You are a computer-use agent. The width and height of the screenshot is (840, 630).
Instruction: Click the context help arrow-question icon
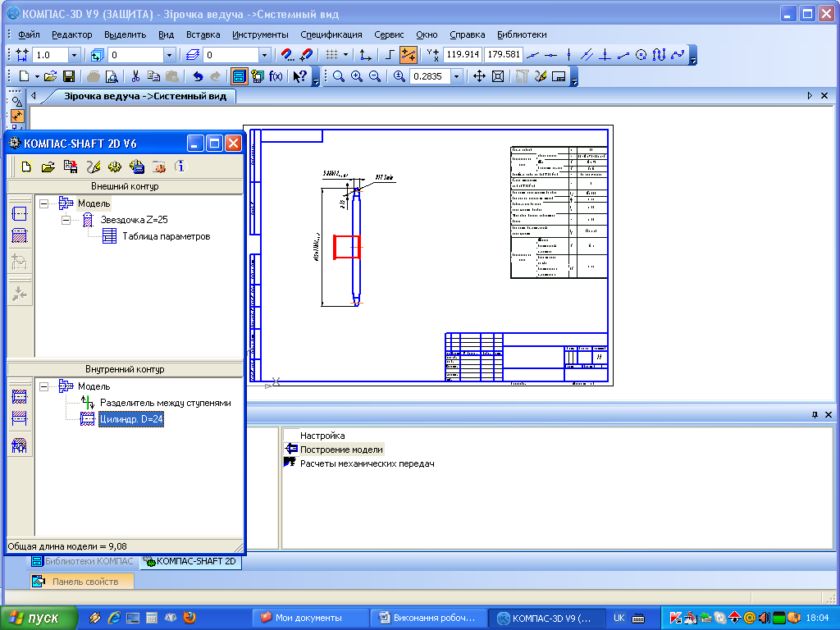pos(300,76)
